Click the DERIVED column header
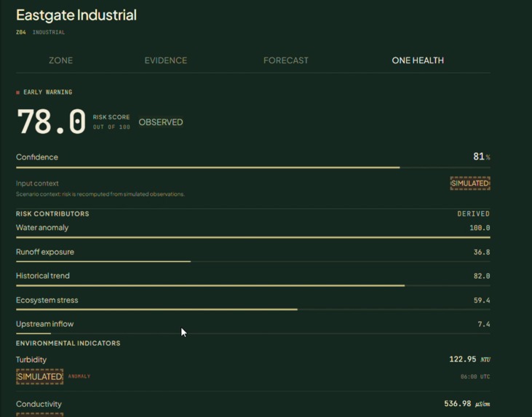Image resolution: width=532 pixels, height=417 pixels. point(474,214)
